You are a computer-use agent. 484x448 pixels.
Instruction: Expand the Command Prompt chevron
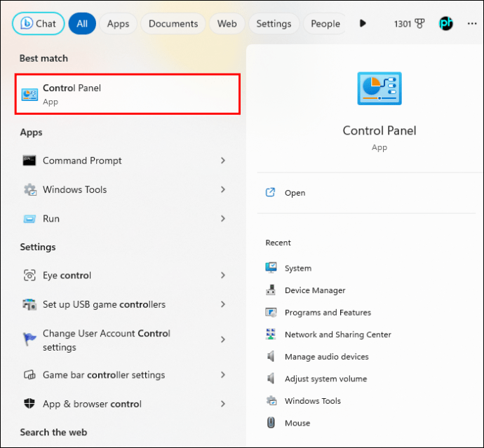(223, 161)
